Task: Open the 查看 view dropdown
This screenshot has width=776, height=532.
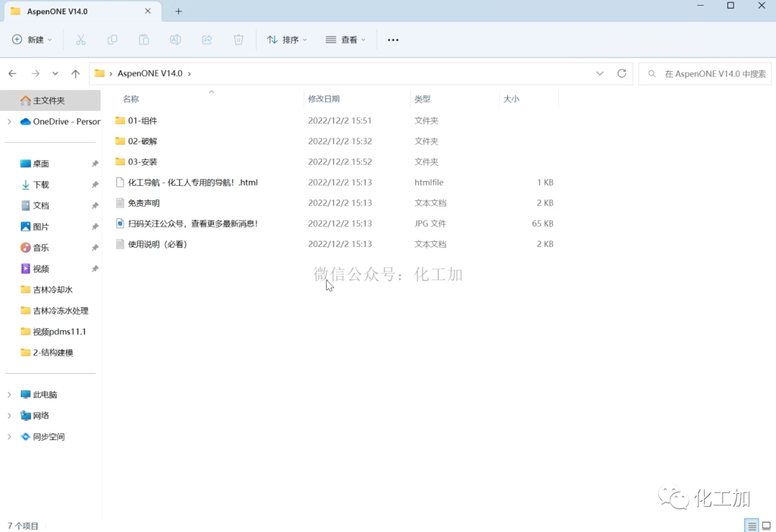Action: coord(346,40)
